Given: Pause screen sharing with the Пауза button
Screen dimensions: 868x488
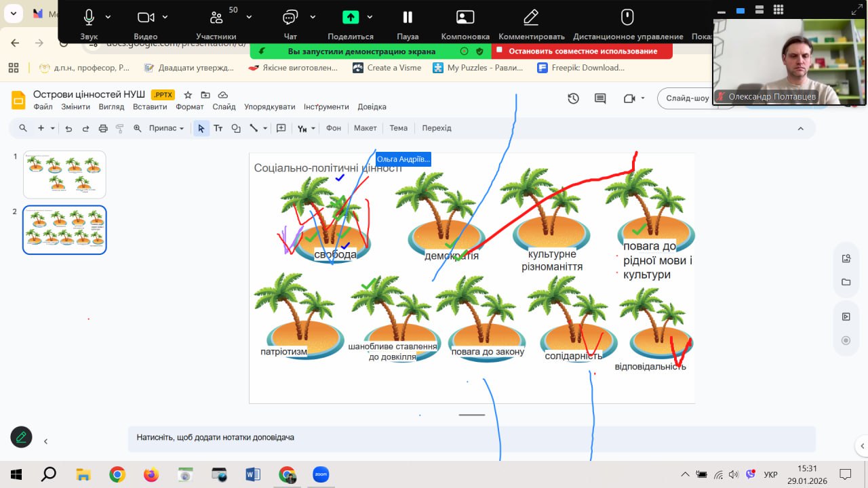Looking at the screenshot, I should [407, 18].
